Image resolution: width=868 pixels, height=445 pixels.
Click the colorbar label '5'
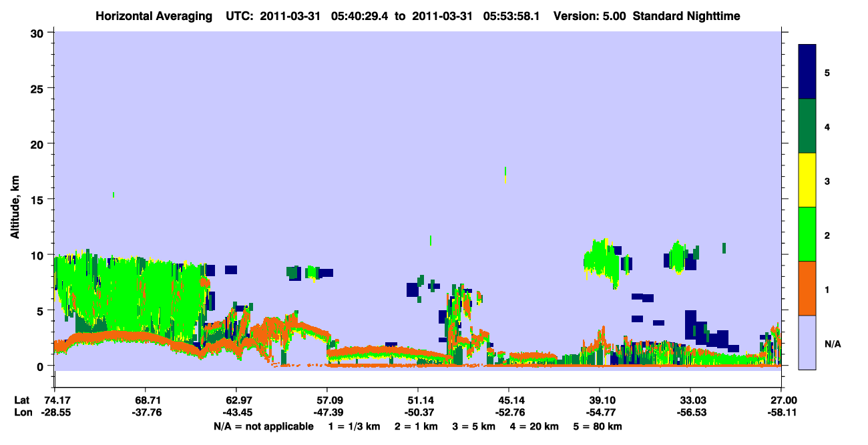(827, 73)
